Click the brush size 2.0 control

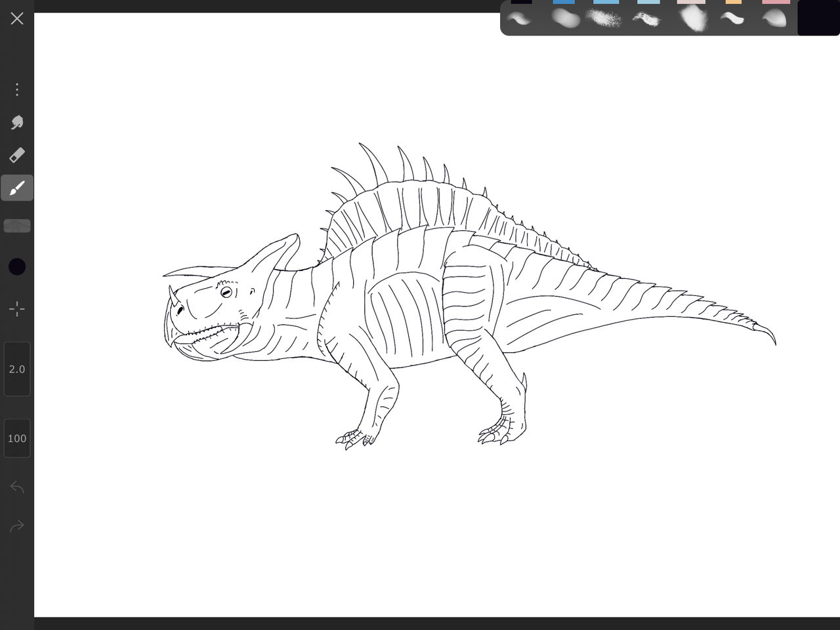(x=17, y=369)
